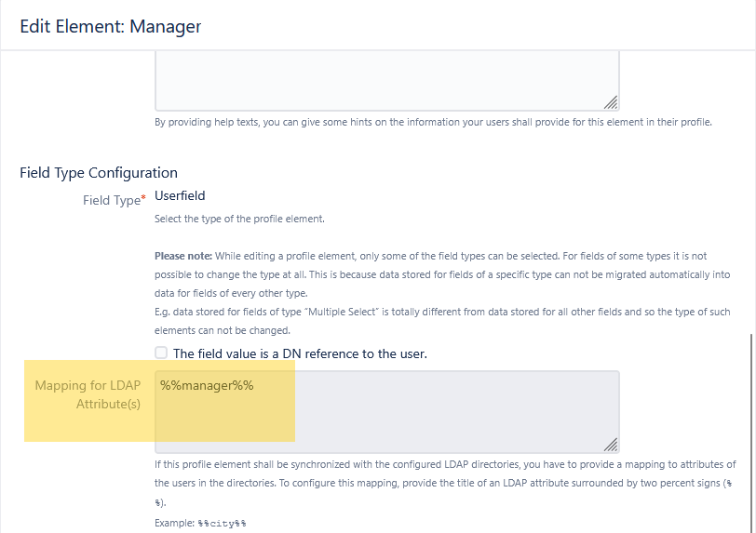Click the 'Field Type Configuration' section heading

[99, 172]
